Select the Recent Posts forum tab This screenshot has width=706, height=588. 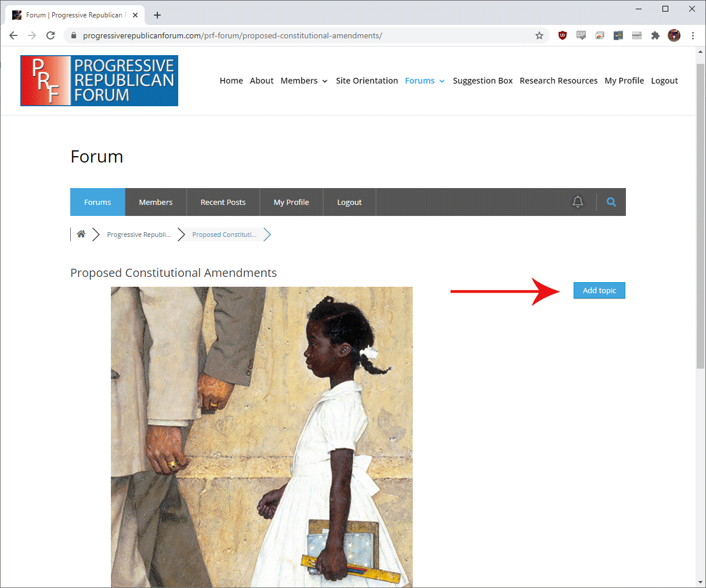tap(223, 202)
